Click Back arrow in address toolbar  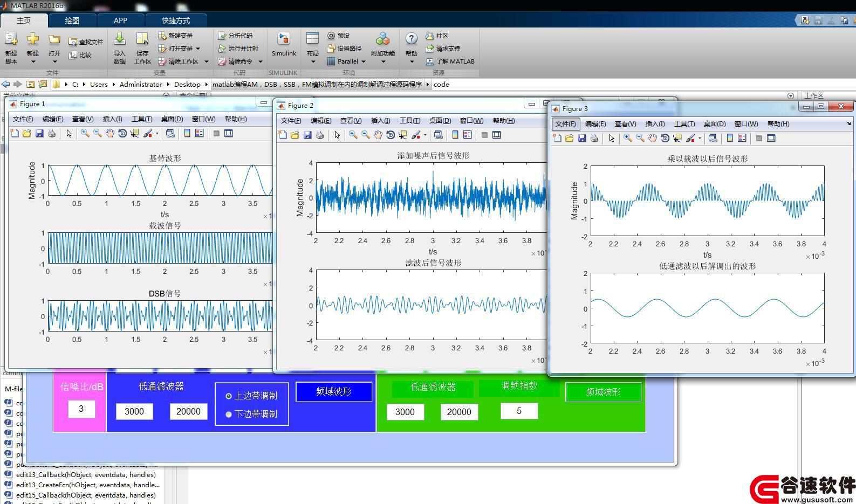(x=5, y=84)
